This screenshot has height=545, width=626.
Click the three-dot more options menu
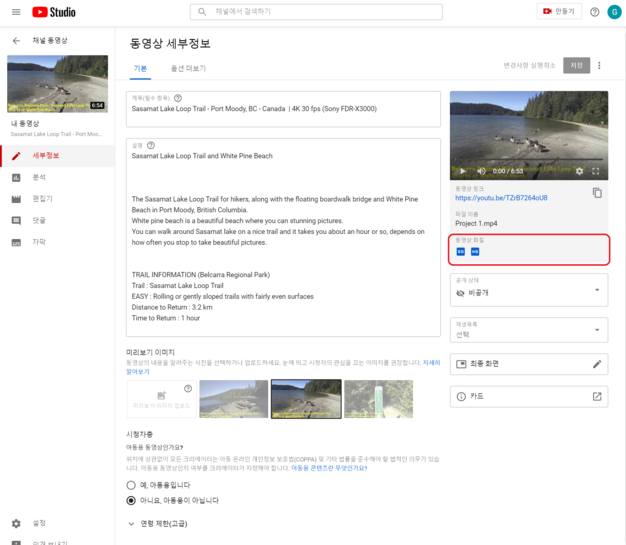click(x=600, y=66)
